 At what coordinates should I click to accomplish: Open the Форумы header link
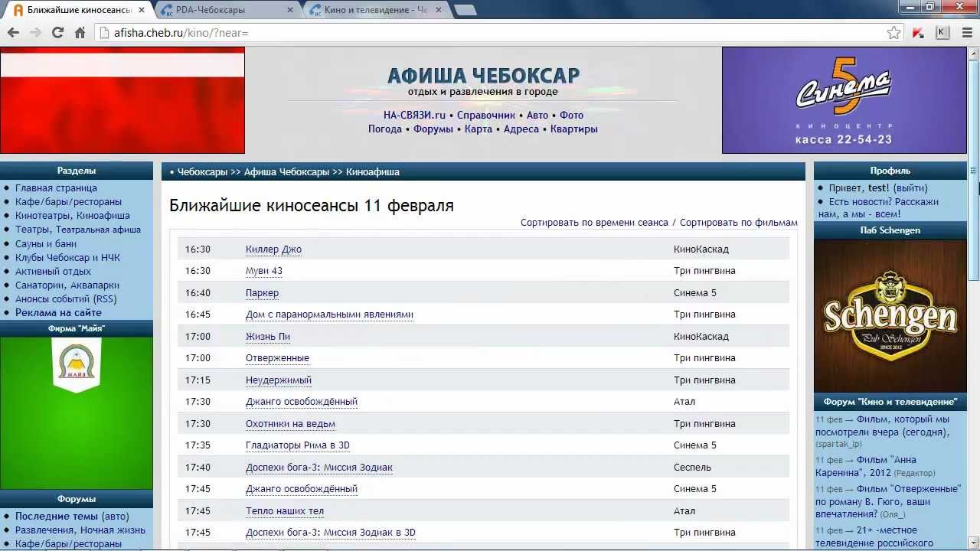coord(433,129)
